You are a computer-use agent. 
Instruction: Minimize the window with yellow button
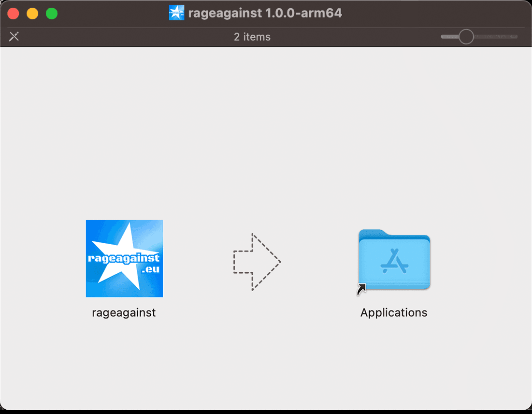click(x=32, y=14)
